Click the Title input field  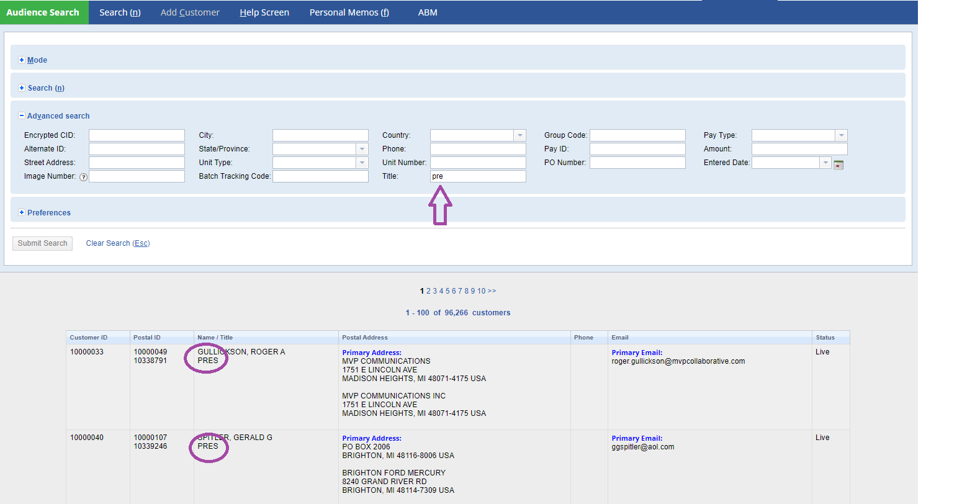coord(478,176)
